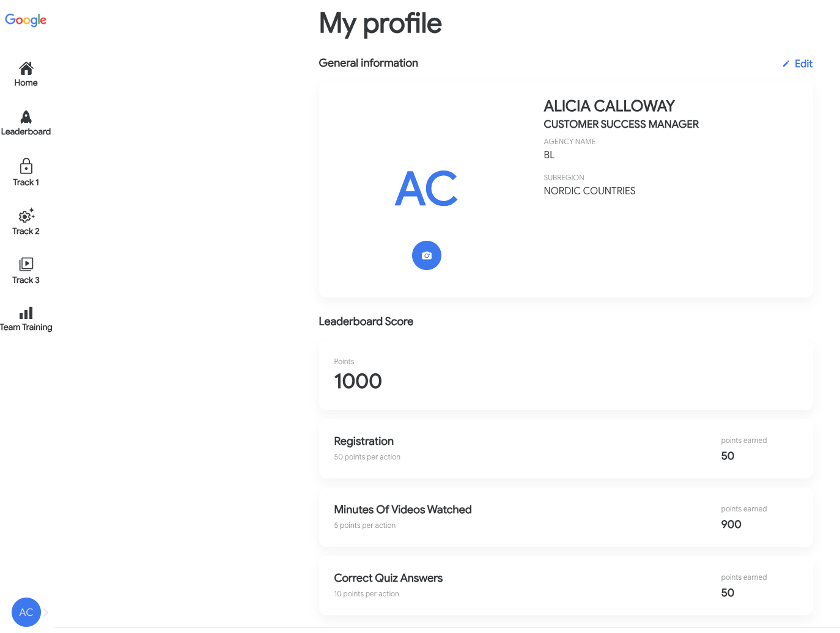Screen dimensions: 840x633
Task: Click the Correct Quiz Answers row
Action: 566,585
